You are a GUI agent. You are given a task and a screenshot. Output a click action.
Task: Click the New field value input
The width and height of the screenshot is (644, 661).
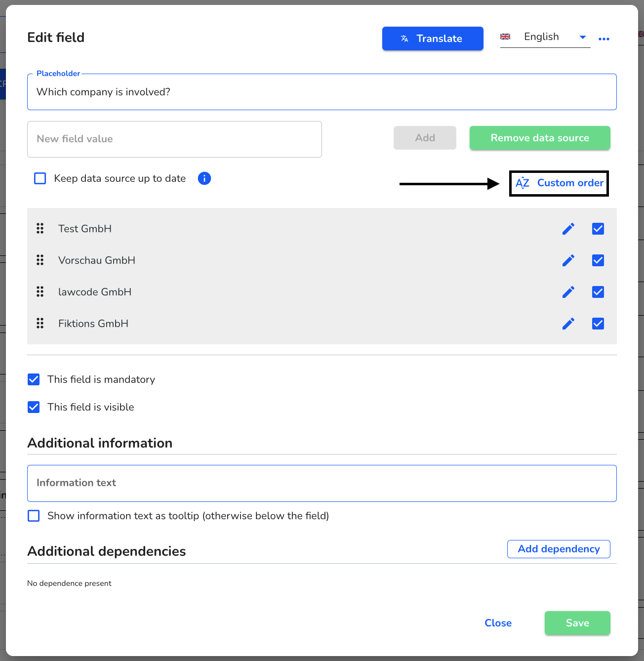coord(174,139)
